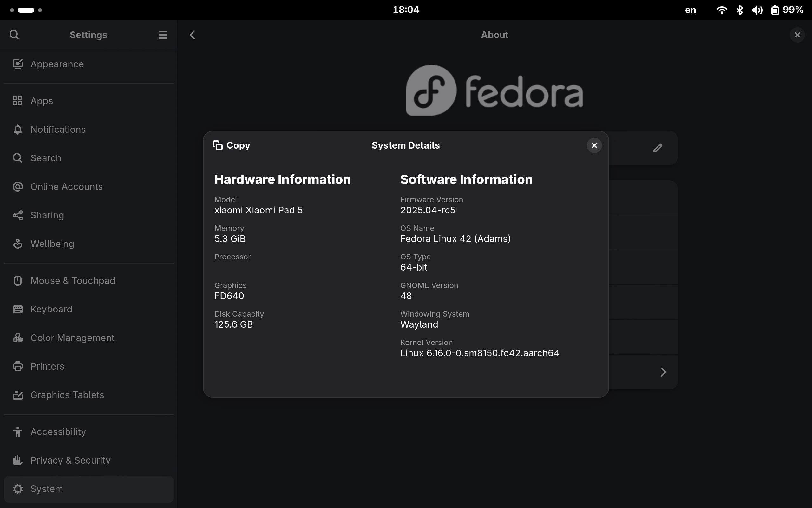Image resolution: width=812 pixels, height=508 pixels.
Task: Click the copy icon in System Details
Action: tap(217, 145)
